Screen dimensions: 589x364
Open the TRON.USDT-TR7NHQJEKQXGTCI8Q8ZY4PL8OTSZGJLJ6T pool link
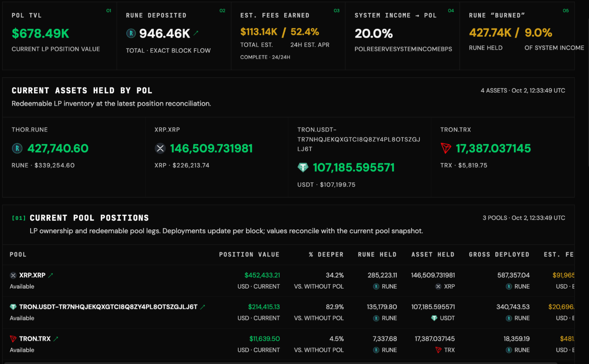click(x=108, y=307)
